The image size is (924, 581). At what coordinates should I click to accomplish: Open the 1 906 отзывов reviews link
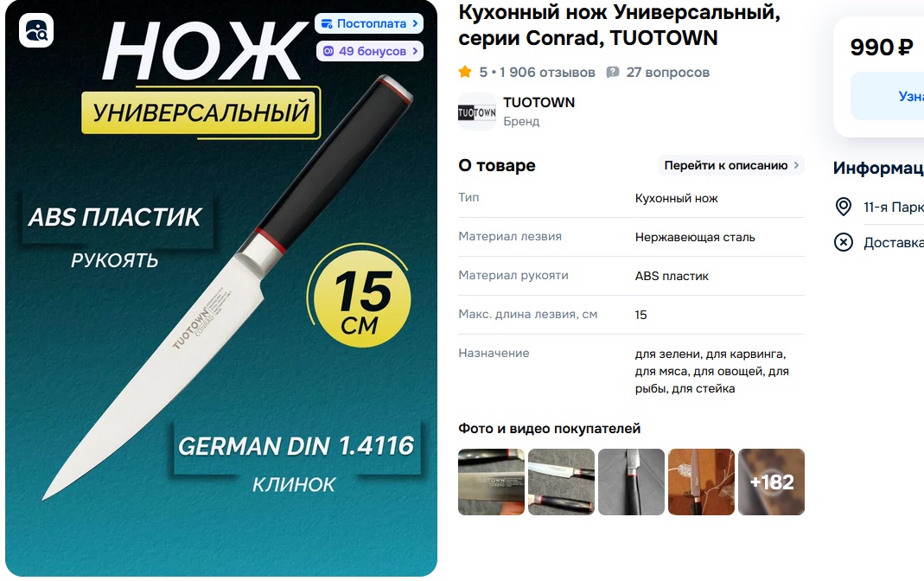pos(547,73)
